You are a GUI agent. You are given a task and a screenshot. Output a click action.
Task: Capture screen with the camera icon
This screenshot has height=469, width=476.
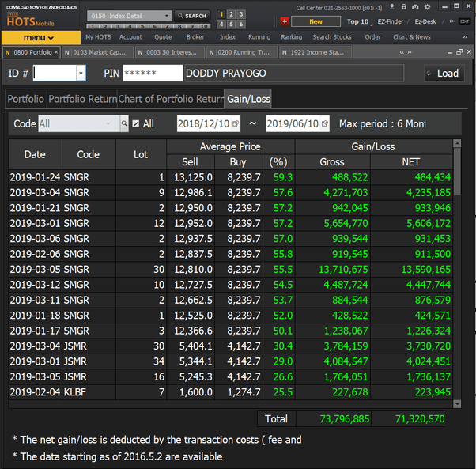point(415,6)
